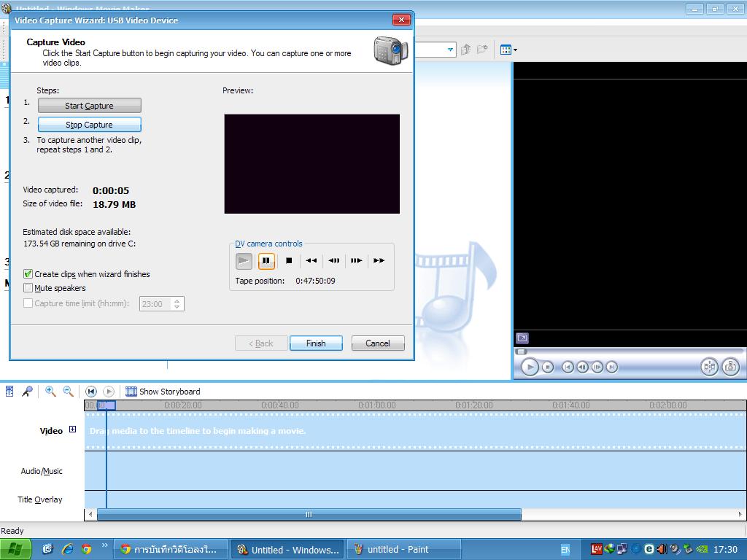The height and width of the screenshot is (560, 747).
Task: Open the audio levels control
Action: (x=8, y=391)
